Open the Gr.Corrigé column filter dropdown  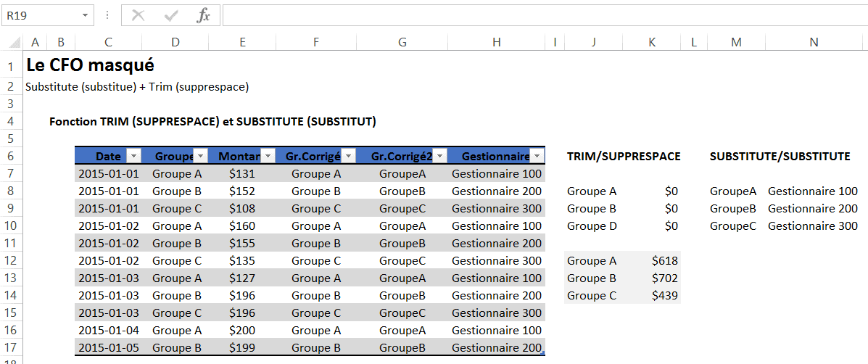(348, 156)
